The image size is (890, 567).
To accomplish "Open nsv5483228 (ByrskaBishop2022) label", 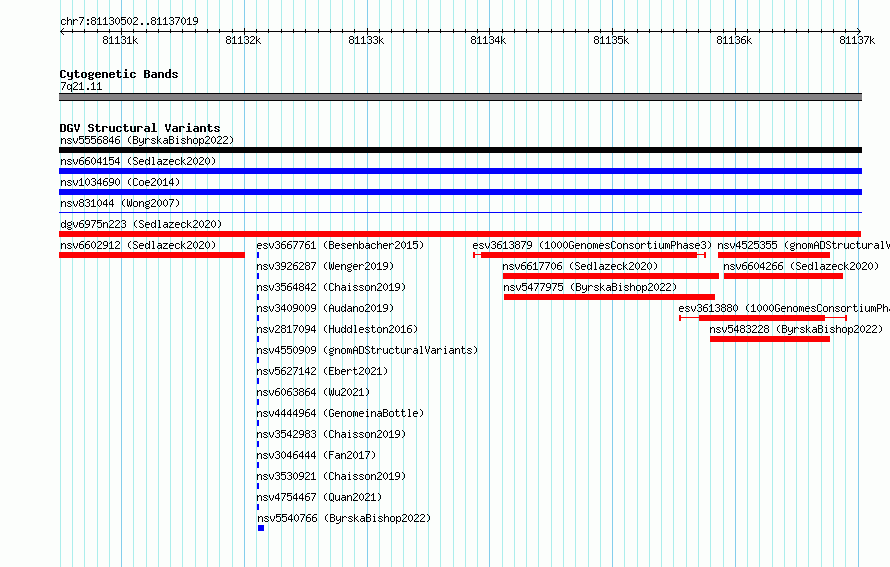I will tap(796, 329).
